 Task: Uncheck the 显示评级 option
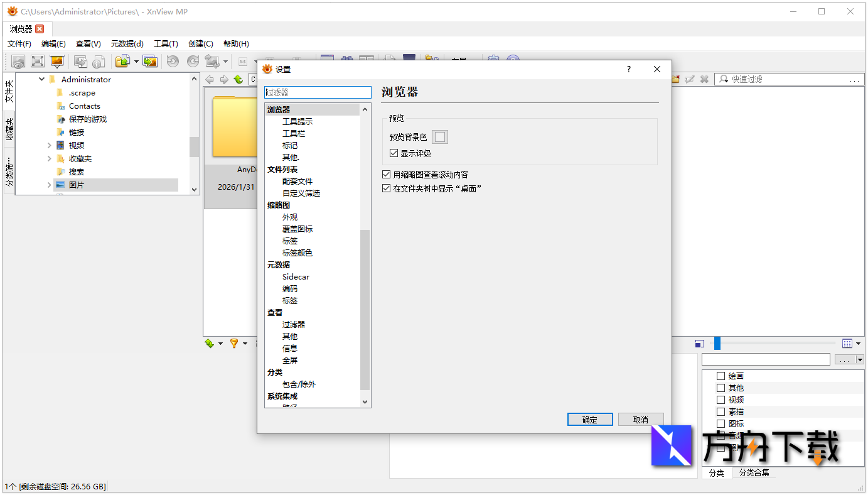pos(394,153)
